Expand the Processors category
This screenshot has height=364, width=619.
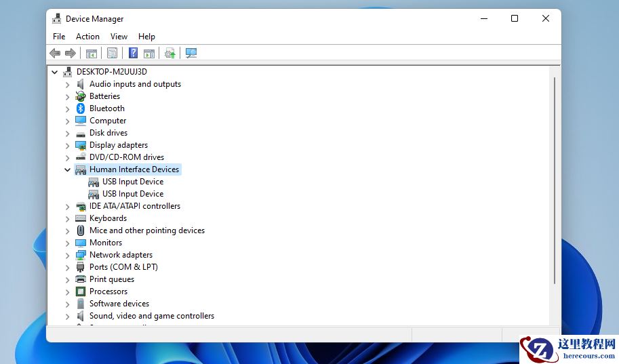point(68,292)
